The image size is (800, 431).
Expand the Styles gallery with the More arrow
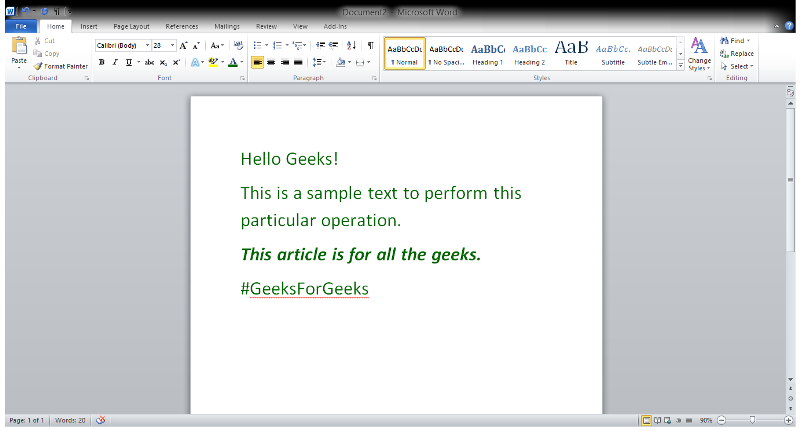(x=681, y=65)
